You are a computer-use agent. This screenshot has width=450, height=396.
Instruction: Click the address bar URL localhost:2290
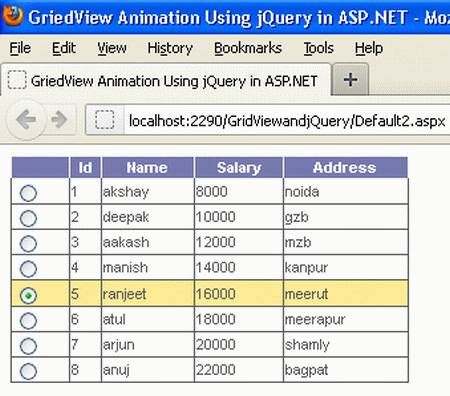tap(287, 120)
